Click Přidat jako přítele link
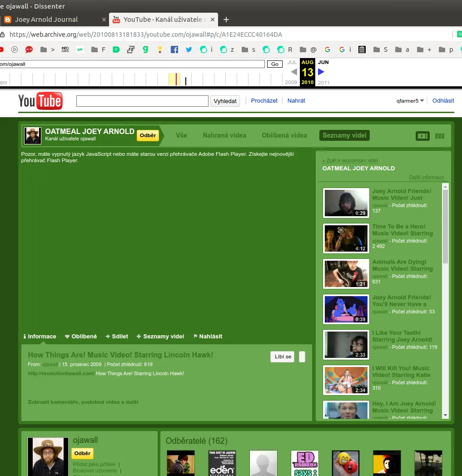Image resolution: width=462 pixels, height=476 pixels. 94,464
